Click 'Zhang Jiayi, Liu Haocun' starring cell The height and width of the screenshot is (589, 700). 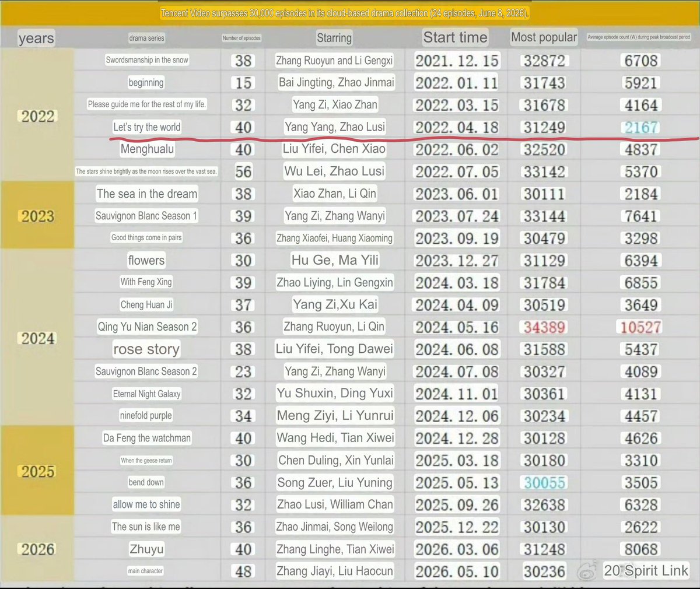tap(335, 571)
